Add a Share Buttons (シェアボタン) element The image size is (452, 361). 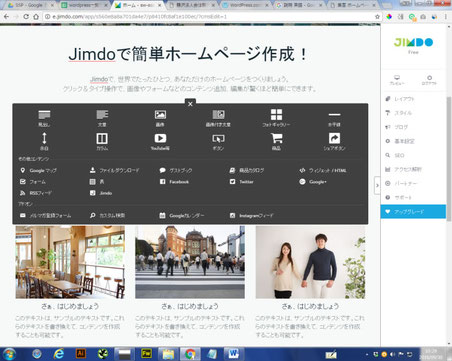coord(334,141)
